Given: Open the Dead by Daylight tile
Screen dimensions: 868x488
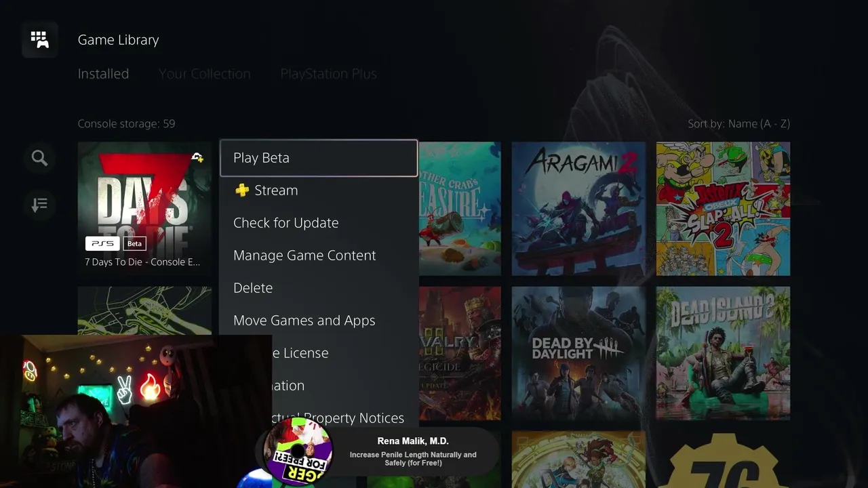Looking at the screenshot, I should click(578, 353).
